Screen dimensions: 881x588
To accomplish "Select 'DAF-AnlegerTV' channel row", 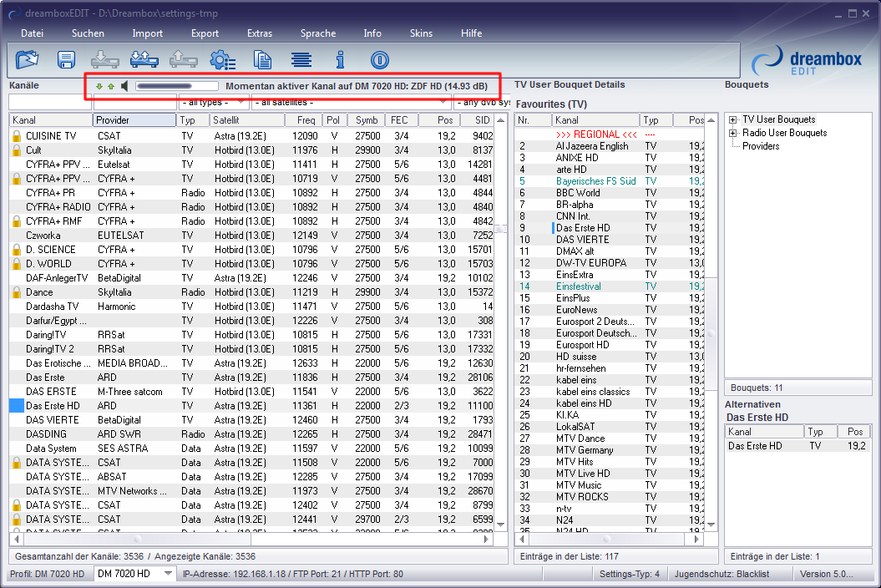I will 252,277.
